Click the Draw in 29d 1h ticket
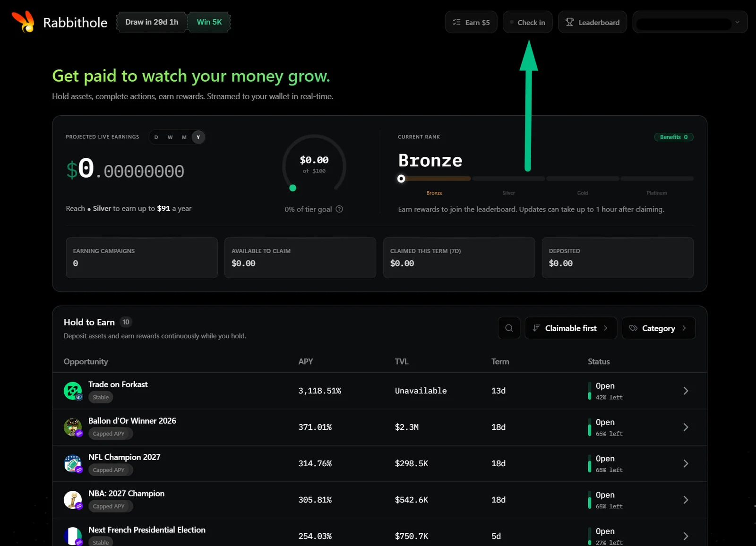The height and width of the screenshot is (546, 756). point(152,22)
